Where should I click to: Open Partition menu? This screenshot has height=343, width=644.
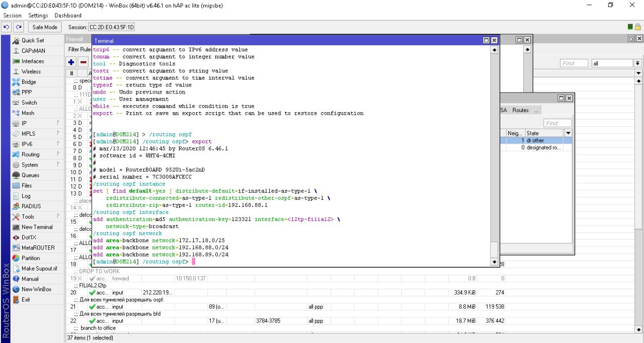(31, 258)
